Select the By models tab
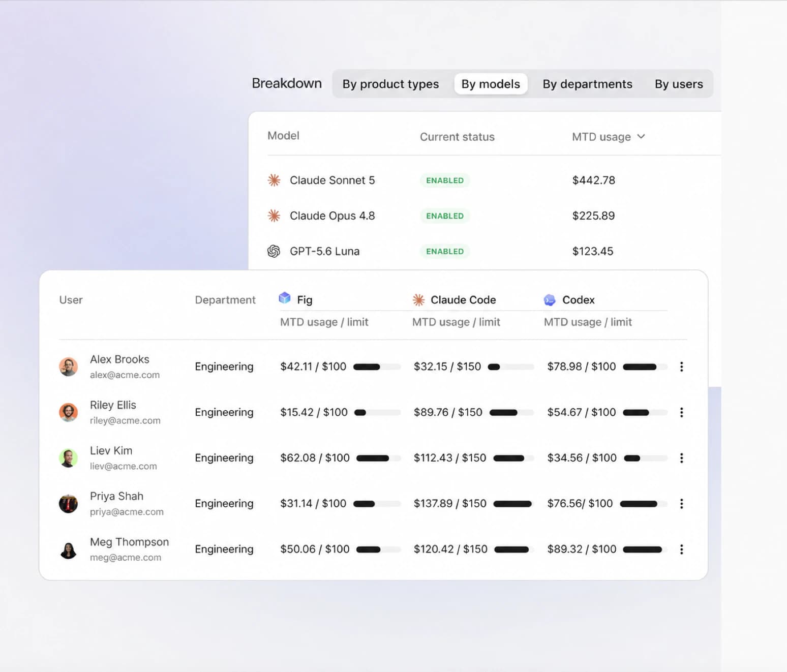 [491, 84]
